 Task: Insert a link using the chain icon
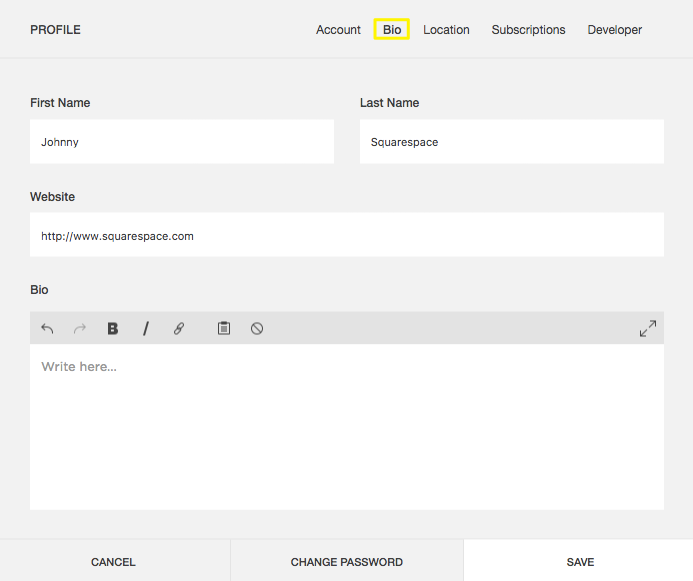(179, 328)
